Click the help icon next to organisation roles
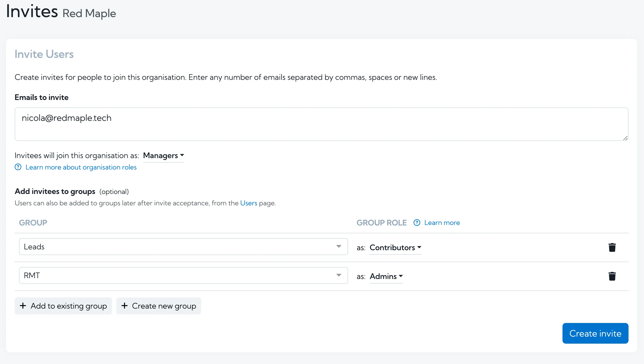Image resolution: width=644 pixels, height=364 pixels. coord(18,167)
